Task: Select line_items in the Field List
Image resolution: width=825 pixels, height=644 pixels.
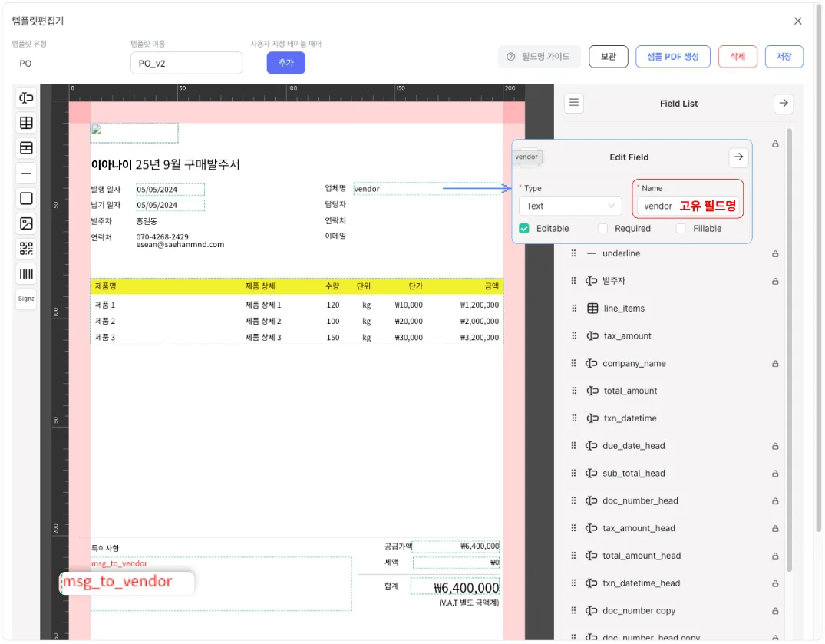Action: (624, 309)
